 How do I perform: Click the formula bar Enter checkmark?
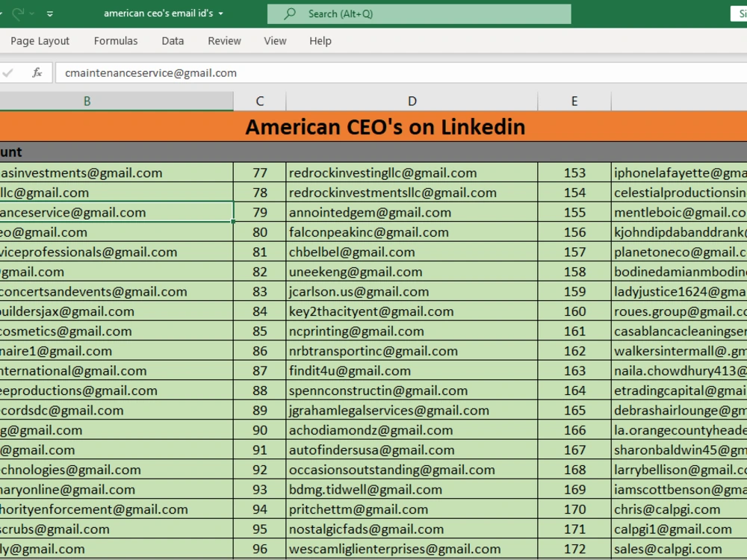[x=7, y=73]
